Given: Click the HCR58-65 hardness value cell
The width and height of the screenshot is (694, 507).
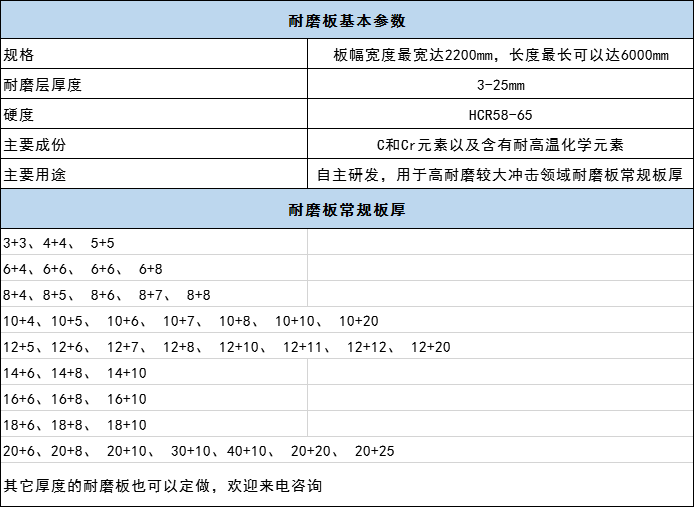Looking at the screenshot, I should pos(501,115).
